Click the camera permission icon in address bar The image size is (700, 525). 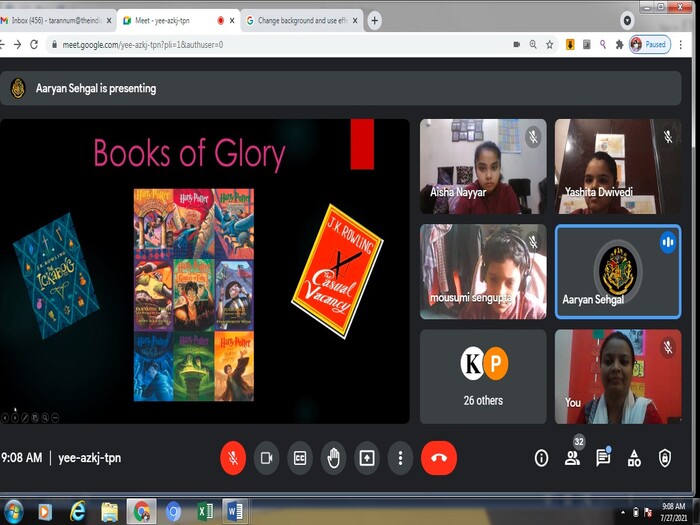point(517,44)
